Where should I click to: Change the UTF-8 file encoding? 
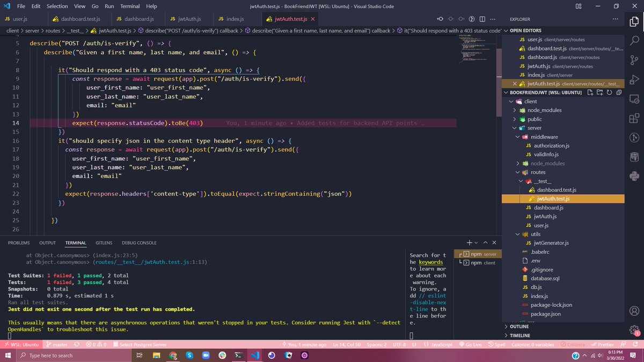(x=399, y=344)
